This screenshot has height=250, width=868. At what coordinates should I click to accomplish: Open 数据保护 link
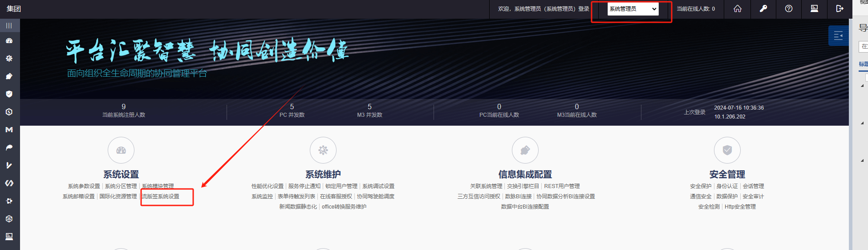pyautogui.click(x=727, y=197)
